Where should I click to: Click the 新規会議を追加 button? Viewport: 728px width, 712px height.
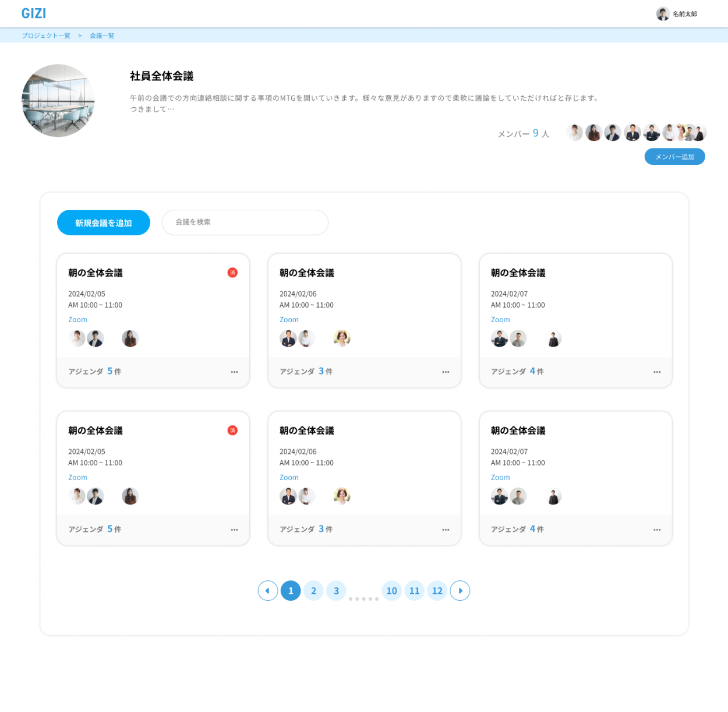104,223
